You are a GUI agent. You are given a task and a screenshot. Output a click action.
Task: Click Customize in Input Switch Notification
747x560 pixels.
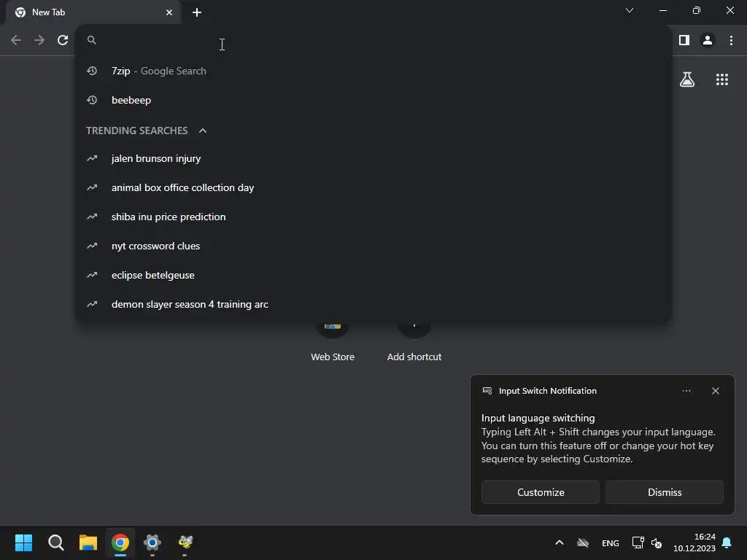tap(541, 492)
